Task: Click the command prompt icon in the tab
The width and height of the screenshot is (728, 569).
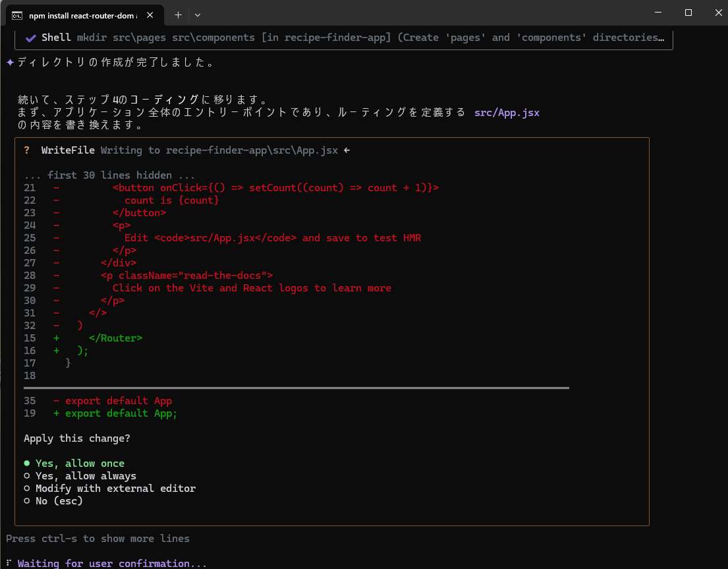Action: 18,15
